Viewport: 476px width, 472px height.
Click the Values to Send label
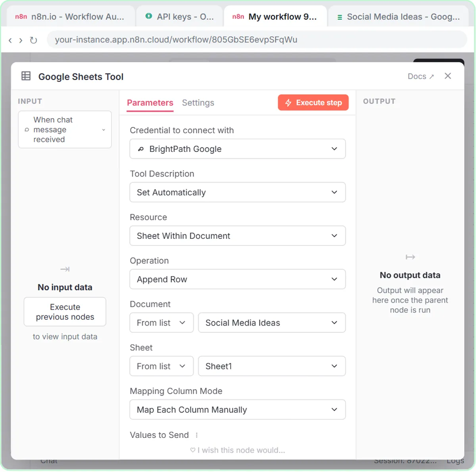159,435
